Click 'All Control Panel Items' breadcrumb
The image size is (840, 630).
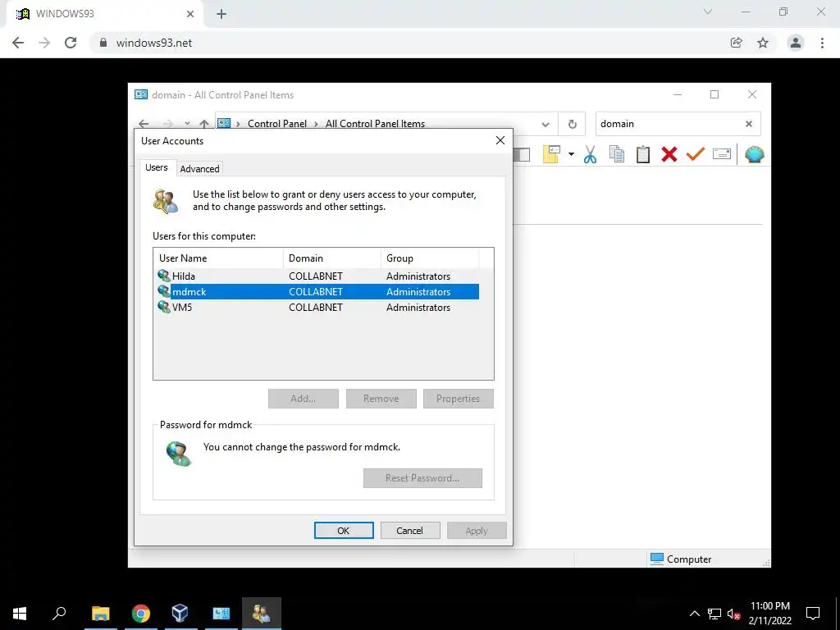pyautogui.click(x=375, y=124)
